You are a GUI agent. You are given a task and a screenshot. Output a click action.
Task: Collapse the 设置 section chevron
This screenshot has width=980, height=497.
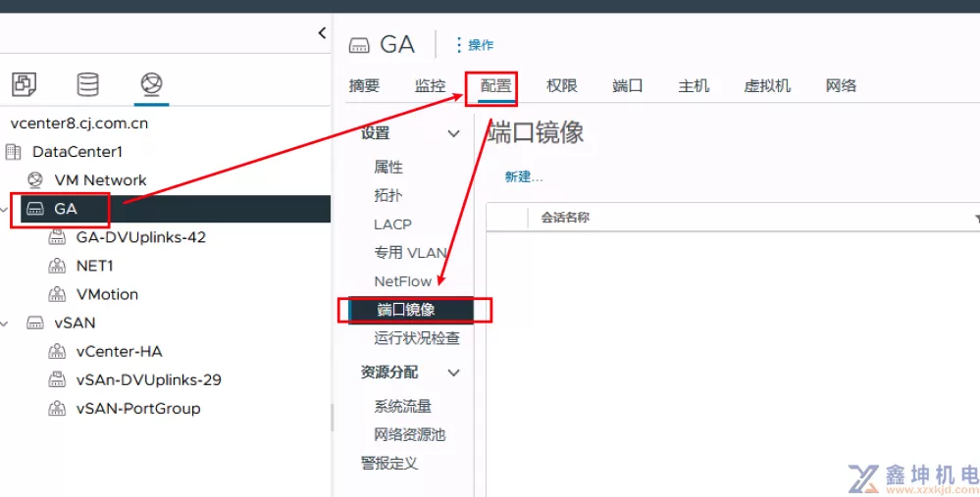(x=454, y=133)
